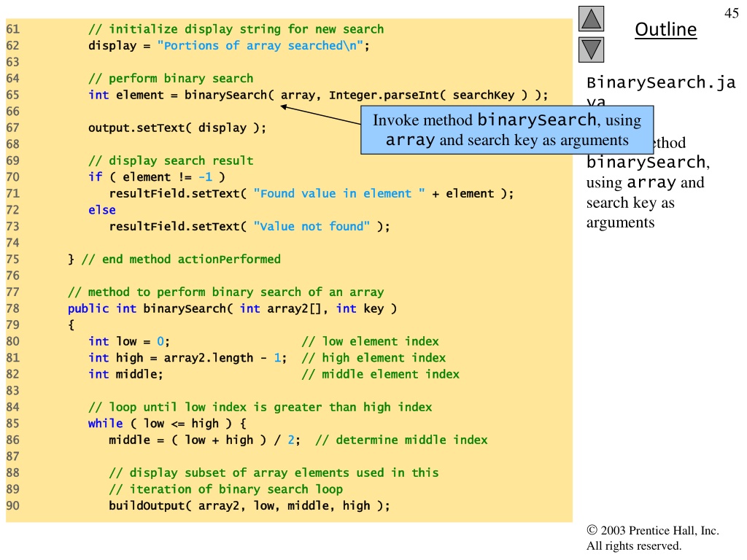Click "if ( element != -1 )" statement
The image size is (747, 560).
click(156, 177)
